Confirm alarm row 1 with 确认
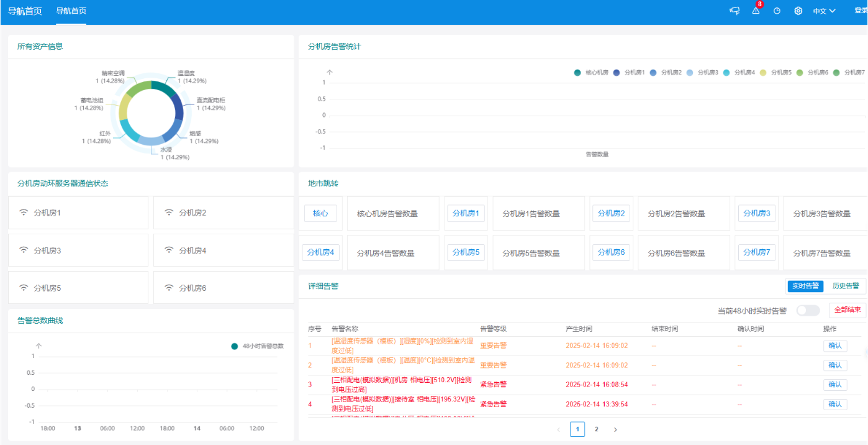This screenshot has height=445, width=868. 835,346
